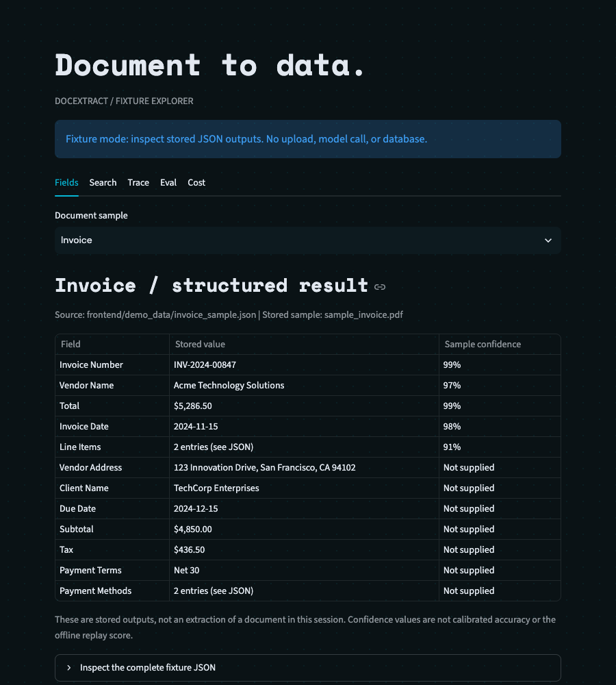Click the Fixture mode info banner
Screen dimensions: 616x685
click(x=308, y=139)
